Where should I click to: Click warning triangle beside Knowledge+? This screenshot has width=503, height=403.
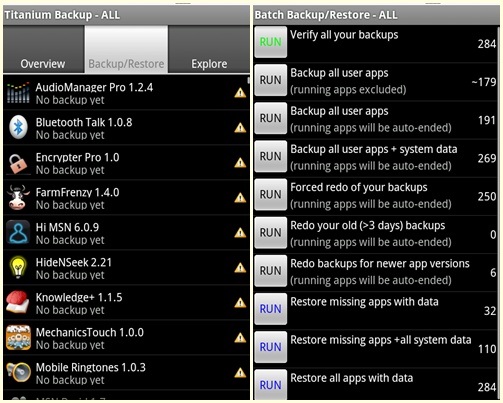click(x=240, y=303)
